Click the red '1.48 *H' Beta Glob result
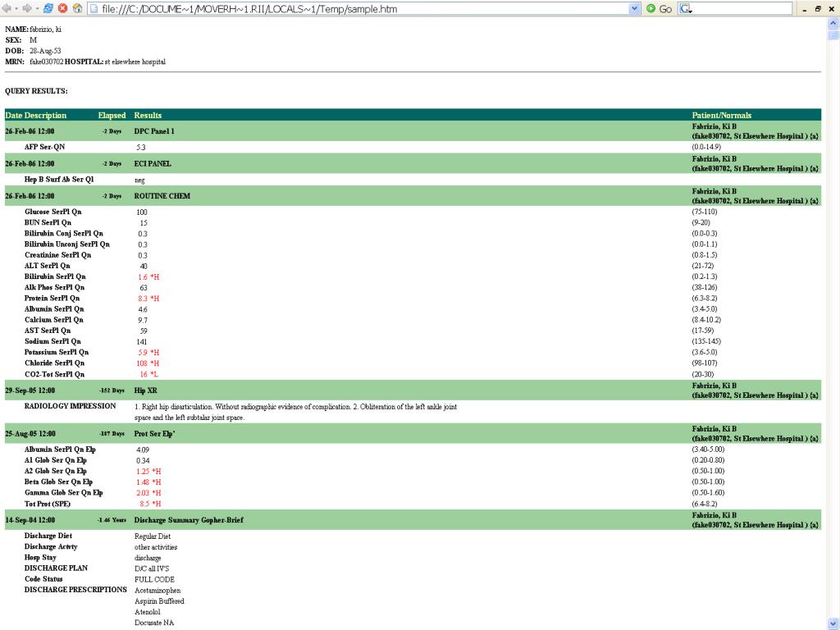 (148, 482)
